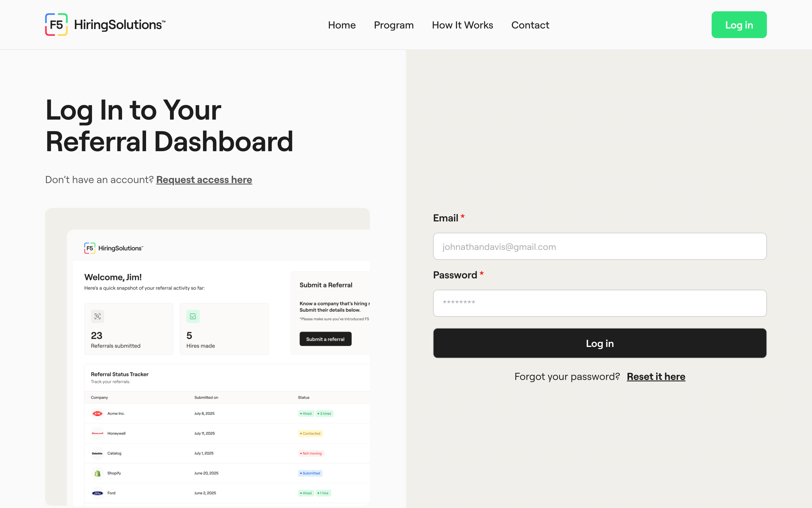812x508 pixels.
Task: Click the Deloitte logo beside Catalog
Action: pos(97,453)
